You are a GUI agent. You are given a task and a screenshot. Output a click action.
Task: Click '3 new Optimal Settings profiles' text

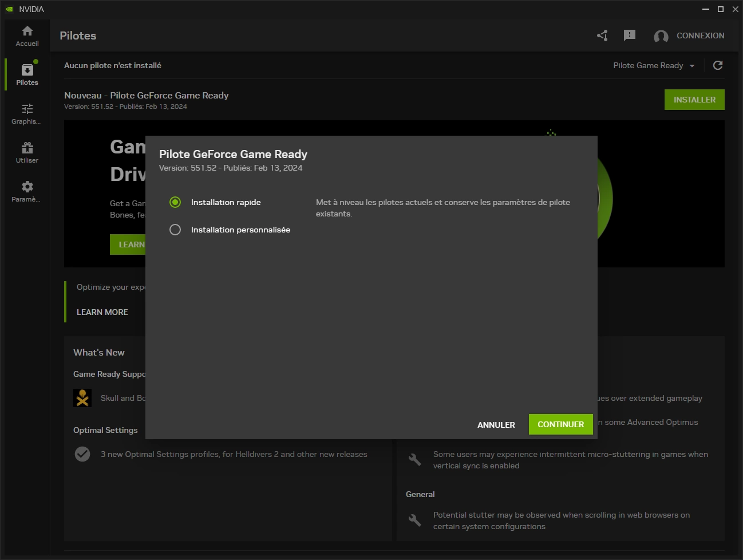[234, 454]
